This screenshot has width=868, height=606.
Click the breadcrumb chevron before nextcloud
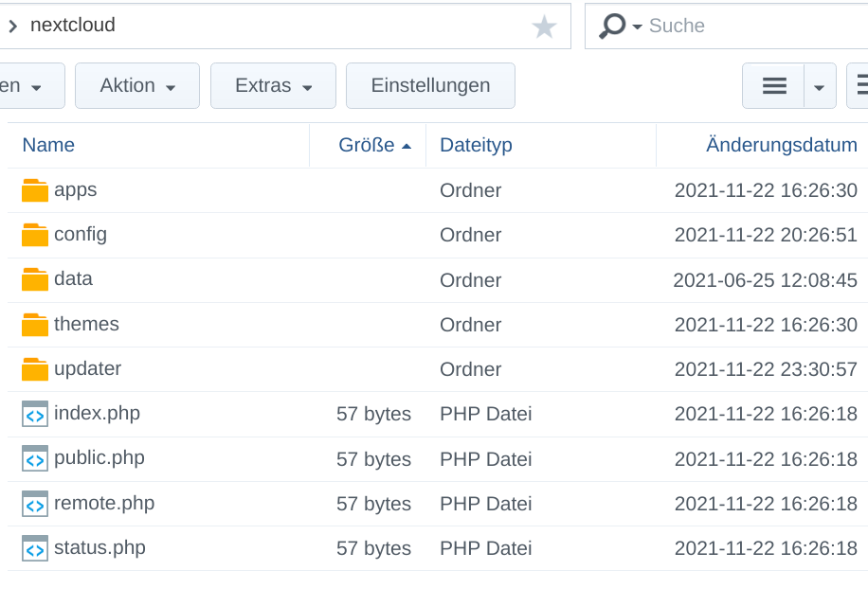(12, 26)
